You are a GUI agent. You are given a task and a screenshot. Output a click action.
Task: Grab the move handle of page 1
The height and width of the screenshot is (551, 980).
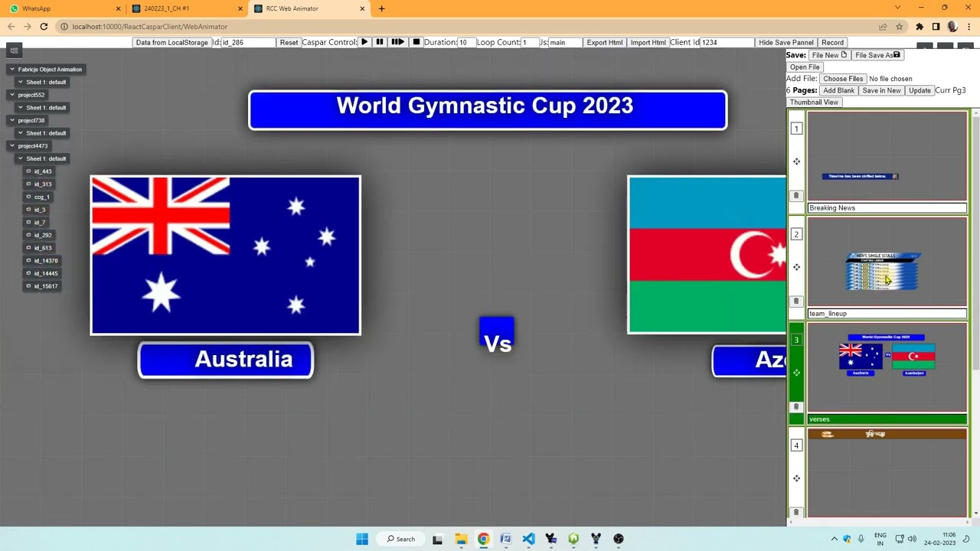[x=796, y=161]
